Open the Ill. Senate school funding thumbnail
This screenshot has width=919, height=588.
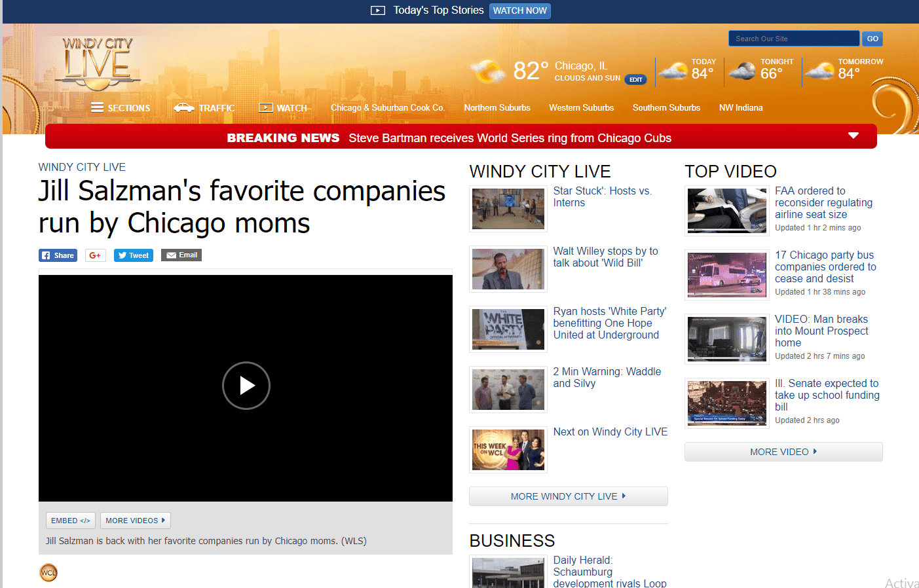(727, 403)
